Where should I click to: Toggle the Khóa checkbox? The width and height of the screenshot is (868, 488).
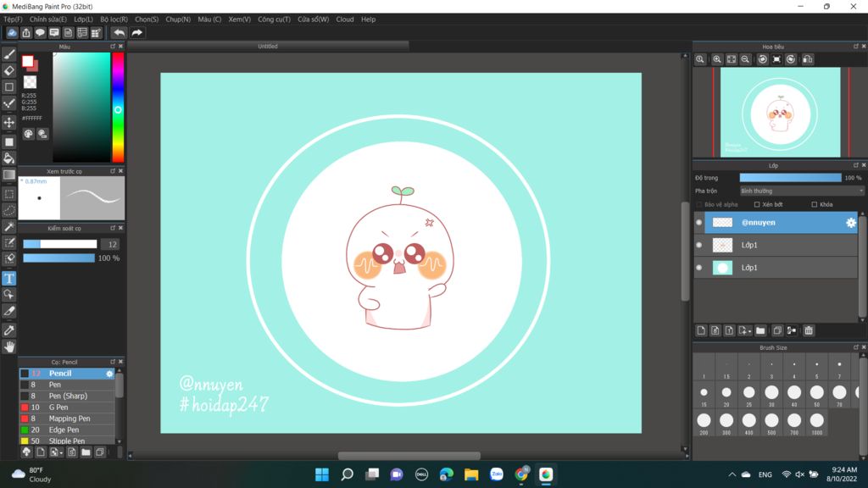point(815,204)
